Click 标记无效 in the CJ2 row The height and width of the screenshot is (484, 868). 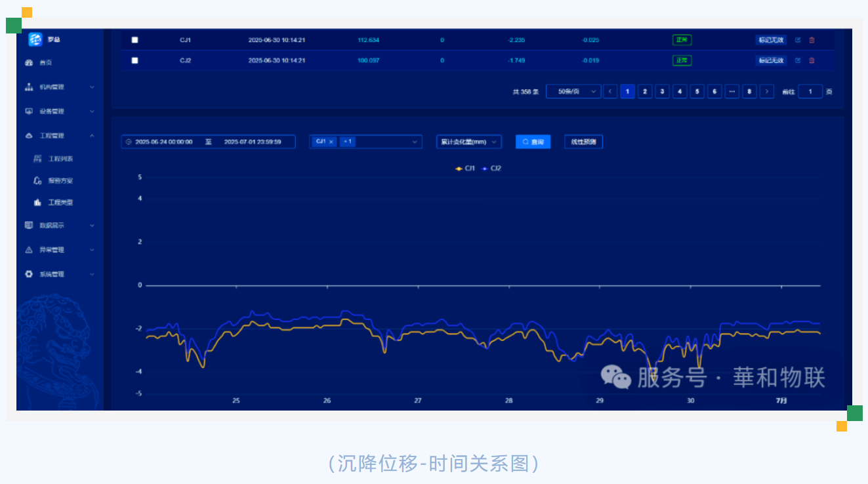click(x=771, y=60)
